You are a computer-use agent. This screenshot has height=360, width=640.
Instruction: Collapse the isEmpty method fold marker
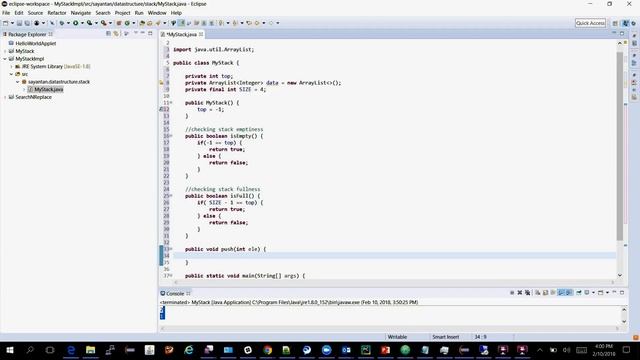point(171,136)
